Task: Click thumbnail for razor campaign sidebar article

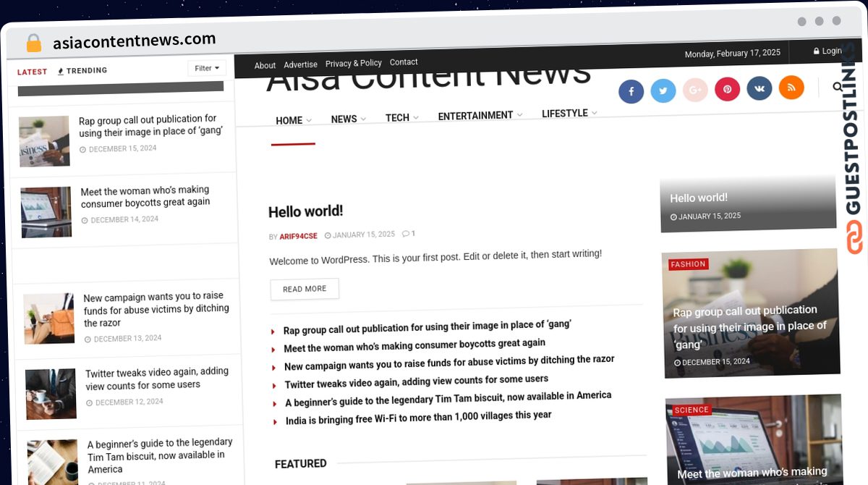Action: tap(48, 319)
